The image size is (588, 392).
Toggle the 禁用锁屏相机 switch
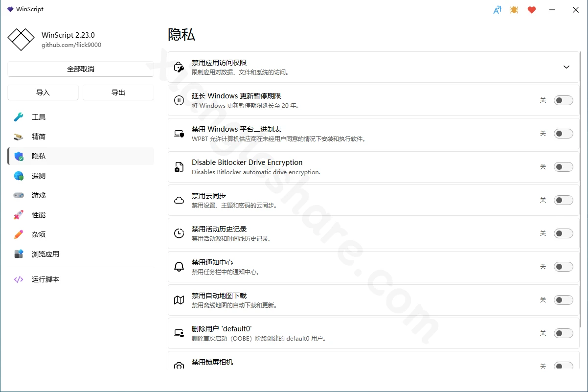pos(563,366)
